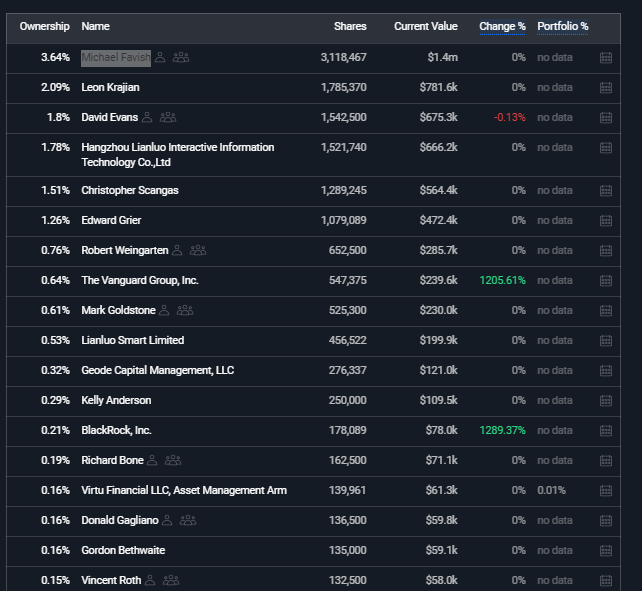Click the Name column header
Screen dimensions: 642x591
coord(95,27)
